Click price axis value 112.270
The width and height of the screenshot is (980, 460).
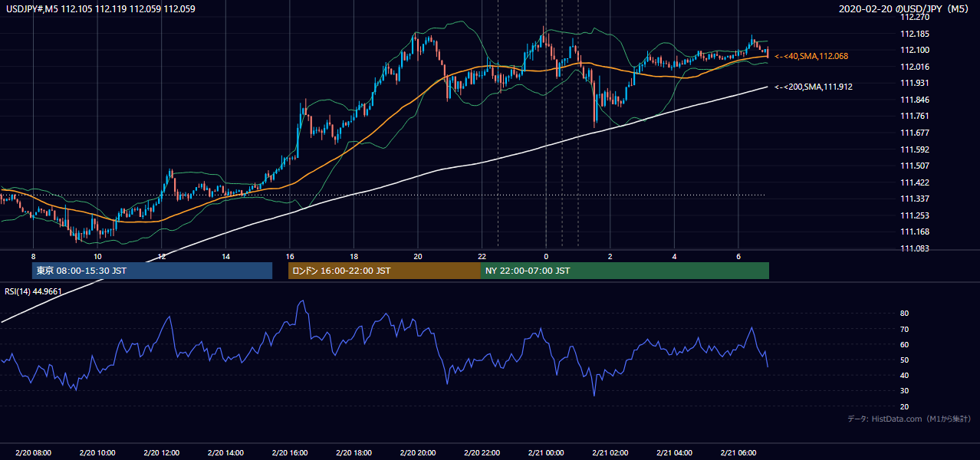coord(916,17)
